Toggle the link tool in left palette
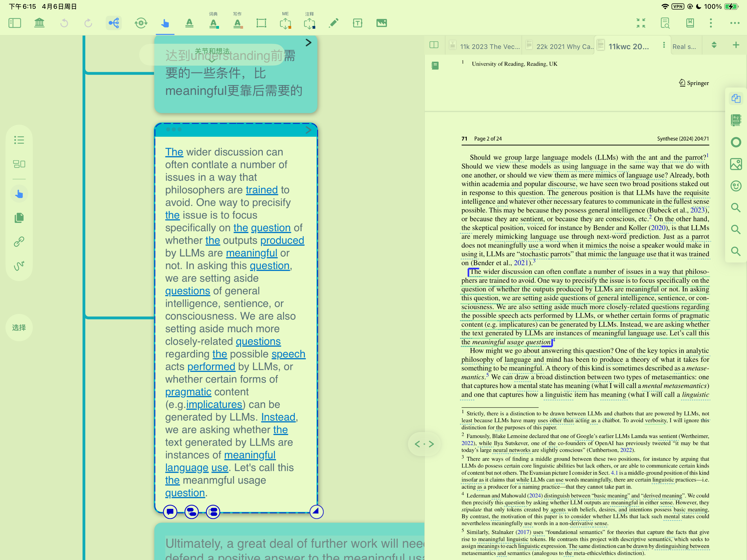 (19, 241)
